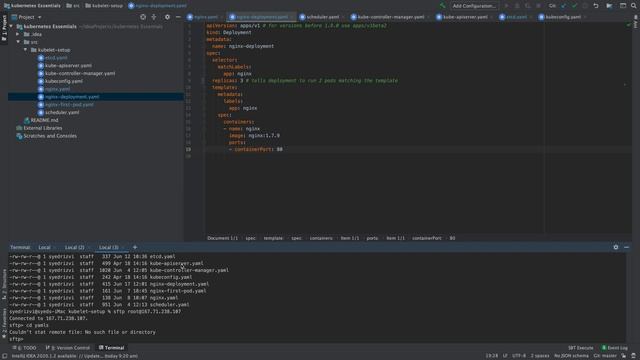
Task: Click the containerPort breadcrumb
Action: 427,238
